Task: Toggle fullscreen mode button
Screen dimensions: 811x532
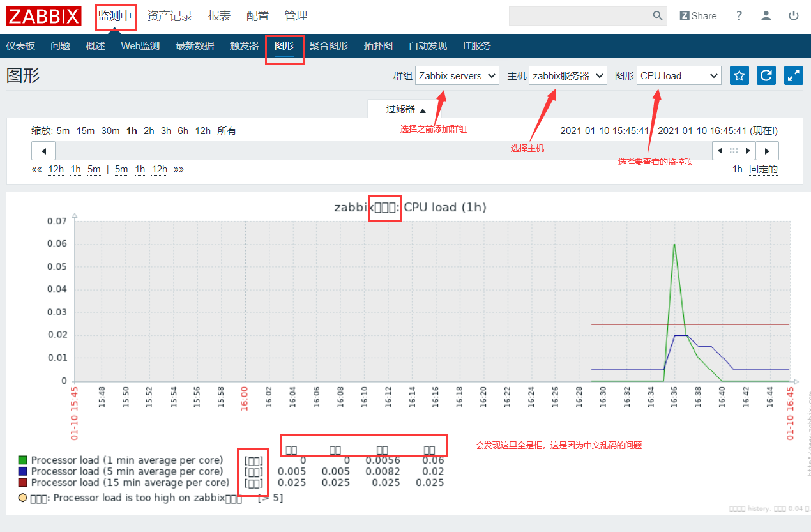Action: (x=794, y=75)
